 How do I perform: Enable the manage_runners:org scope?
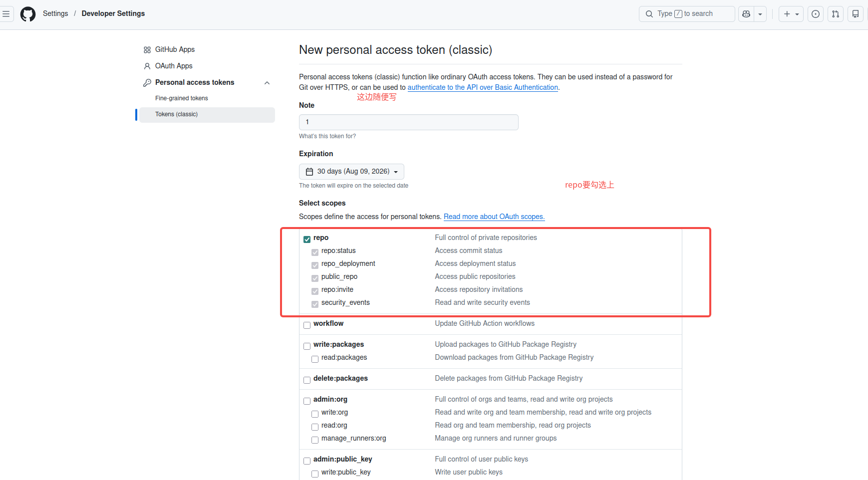[x=315, y=440]
